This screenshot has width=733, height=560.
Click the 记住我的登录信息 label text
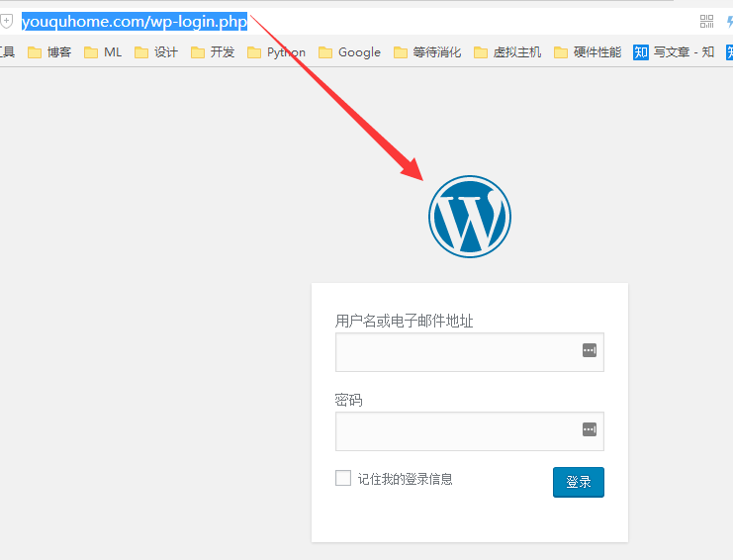click(405, 479)
